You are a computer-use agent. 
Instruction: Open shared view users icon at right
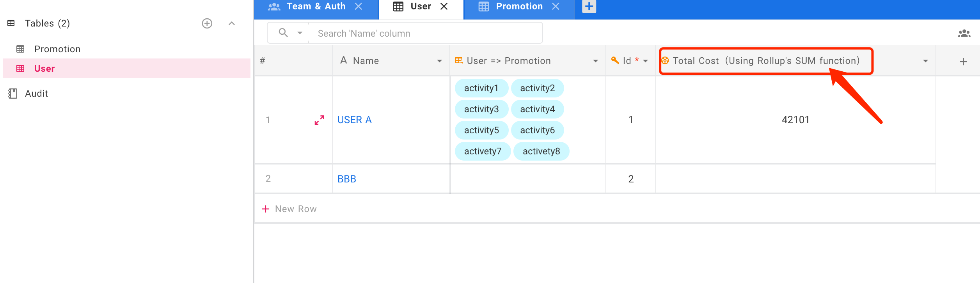coord(964,34)
